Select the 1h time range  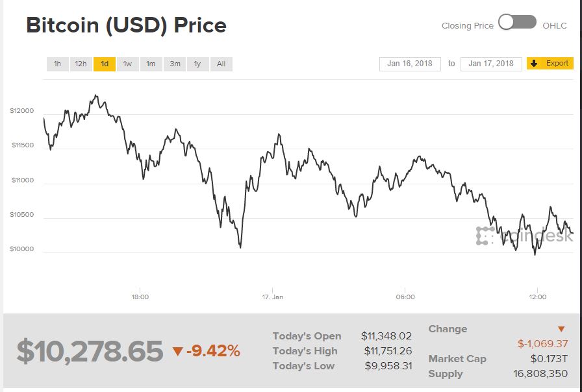(x=57, y=64)
